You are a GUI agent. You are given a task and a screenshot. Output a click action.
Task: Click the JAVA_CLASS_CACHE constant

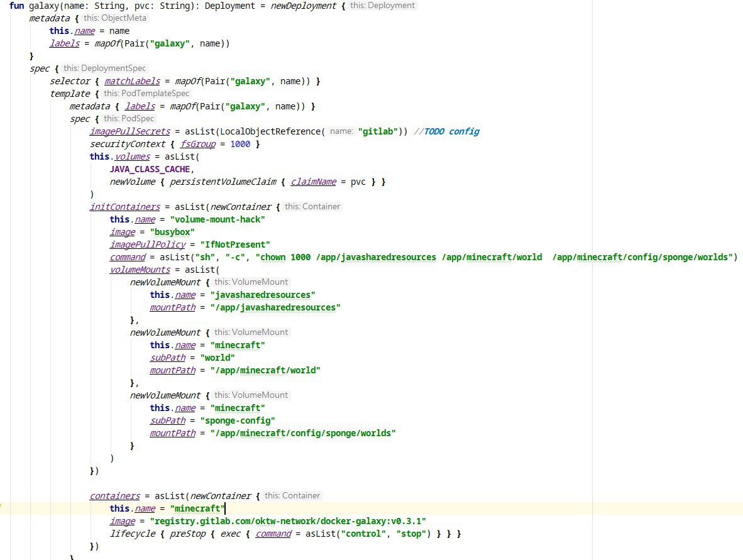click(x=150, y=169)
